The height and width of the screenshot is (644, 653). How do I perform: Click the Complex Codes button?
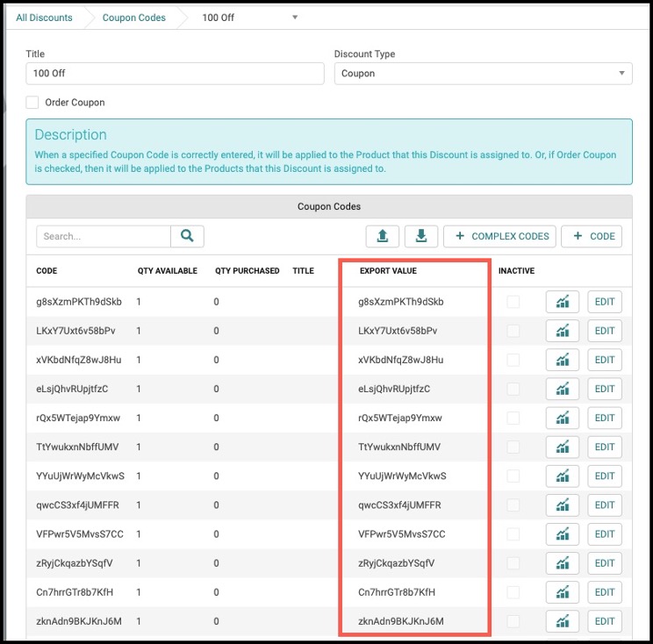499,236
